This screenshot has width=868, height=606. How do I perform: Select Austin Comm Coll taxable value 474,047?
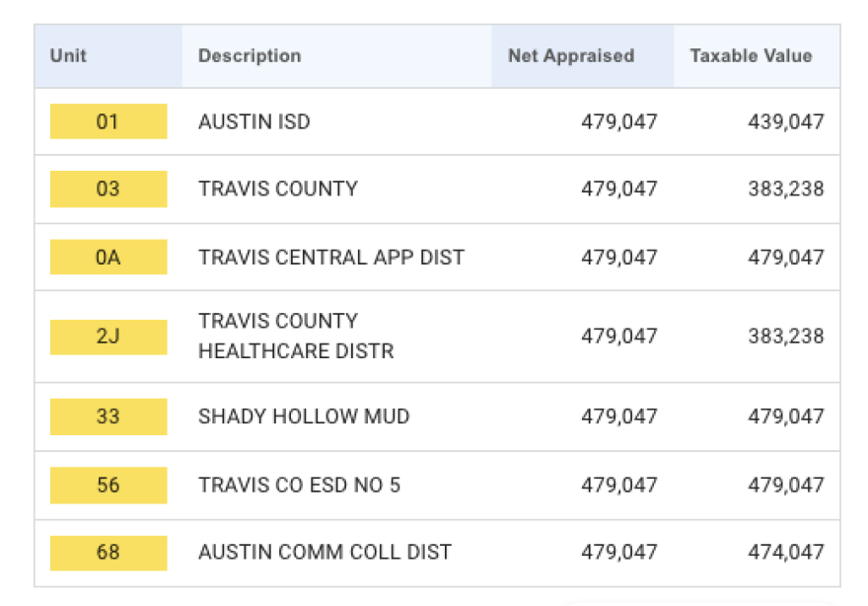(x=785, y=553)
